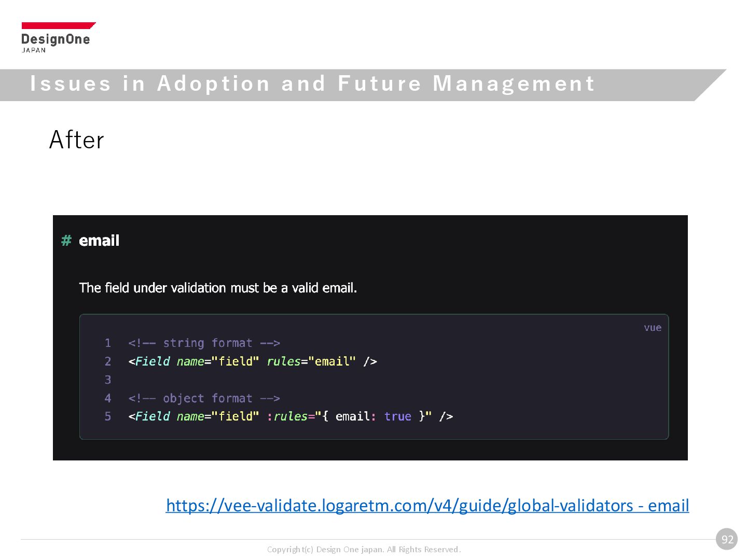Click the sentence "The field under validation must be a valid email."
Screen dimensions: 747x560
pos(218,288)
